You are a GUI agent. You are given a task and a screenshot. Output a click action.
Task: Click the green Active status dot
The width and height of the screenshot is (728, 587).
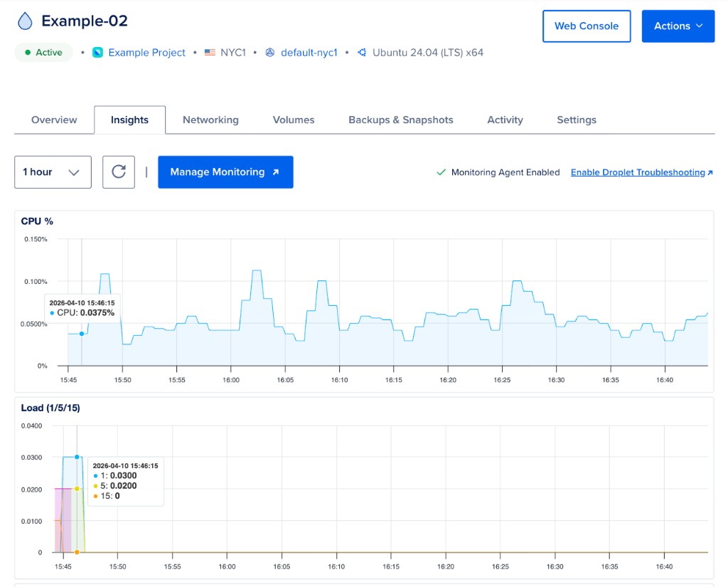[28, 53]
